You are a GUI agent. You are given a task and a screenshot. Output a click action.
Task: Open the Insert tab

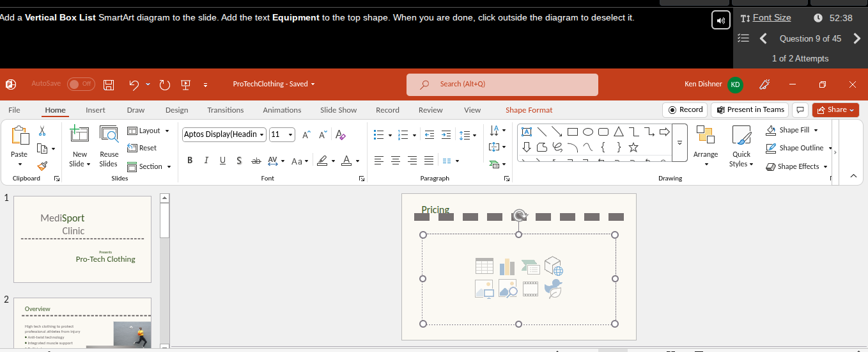pos(95,110)
